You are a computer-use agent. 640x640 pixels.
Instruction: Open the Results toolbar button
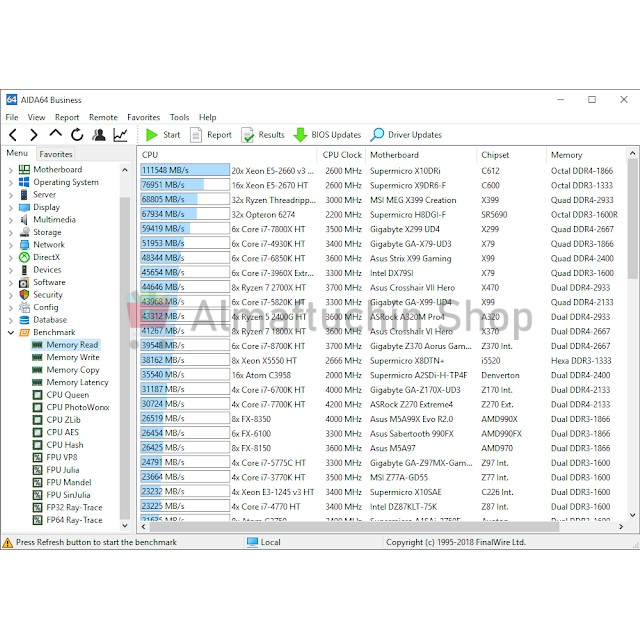(x=262, y=135)
